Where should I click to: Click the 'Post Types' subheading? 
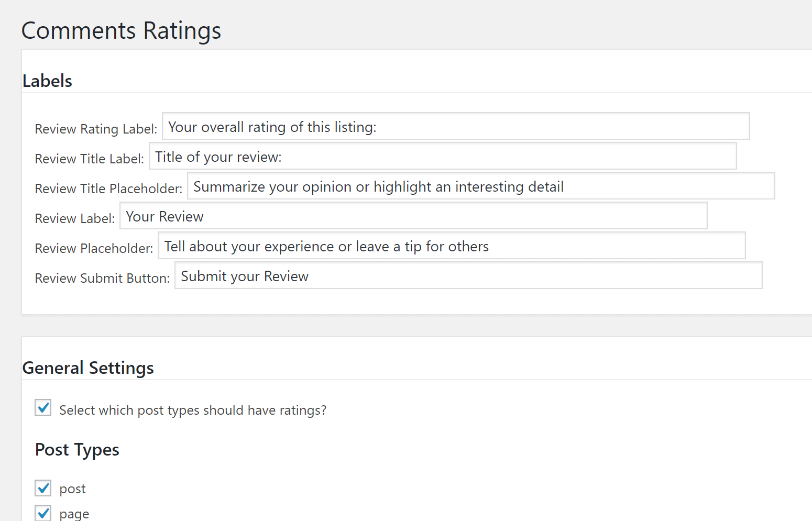77,449
